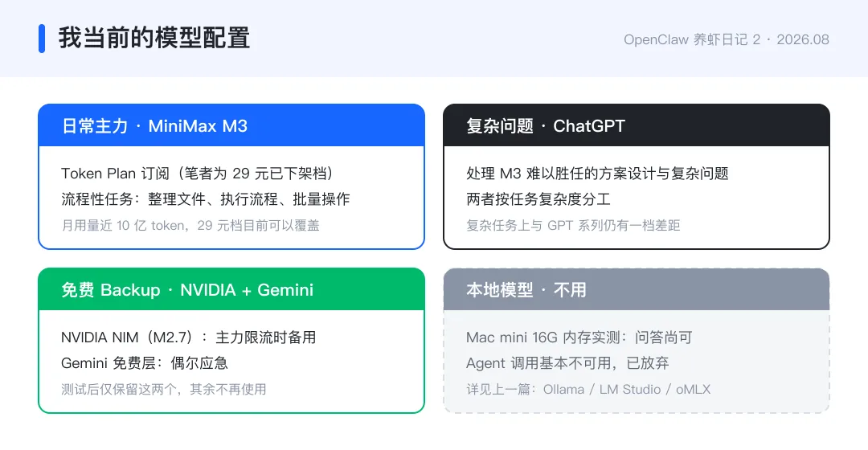The height and width of the screenshot is (450, 868).
Task: Click the Mac mini 16G 内存实测 line
Action: (579, 337)
